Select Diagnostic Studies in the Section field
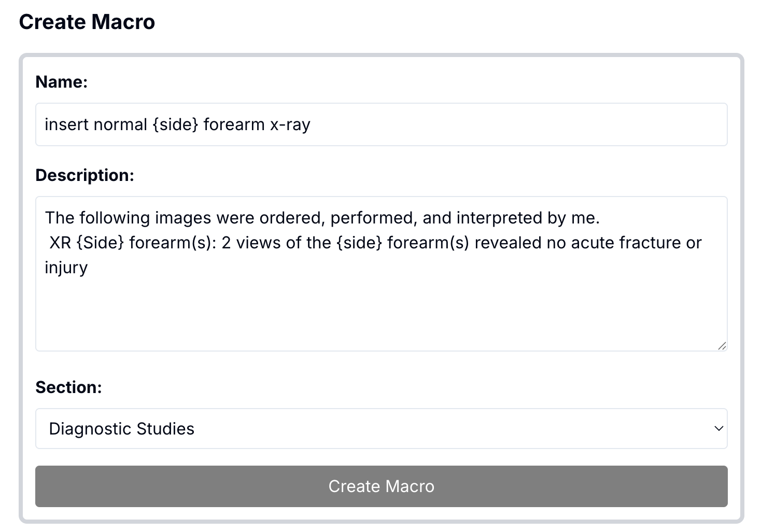This screenshot has width=761, height=532. 381,429
